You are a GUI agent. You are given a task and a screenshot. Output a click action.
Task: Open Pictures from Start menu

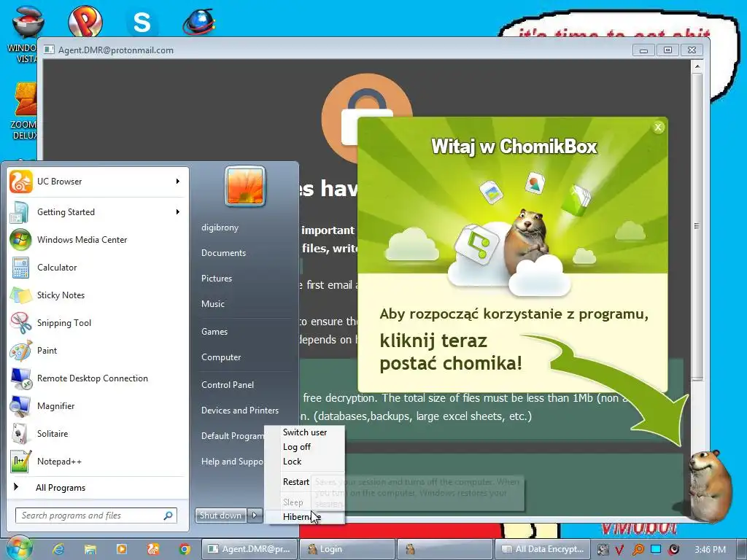click(x=217, y=279)
